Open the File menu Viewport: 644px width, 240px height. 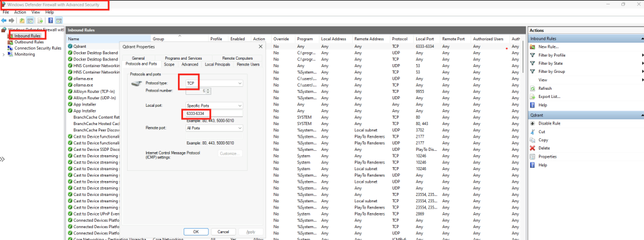tap(6, 13)
